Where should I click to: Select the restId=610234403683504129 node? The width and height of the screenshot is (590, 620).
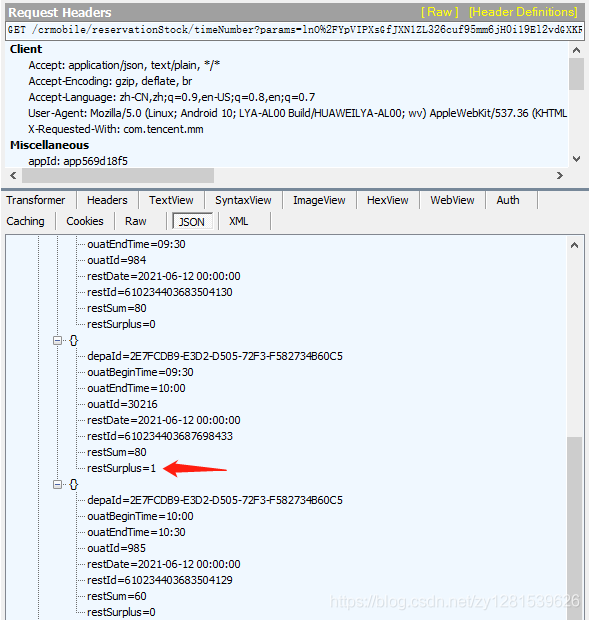160,580
